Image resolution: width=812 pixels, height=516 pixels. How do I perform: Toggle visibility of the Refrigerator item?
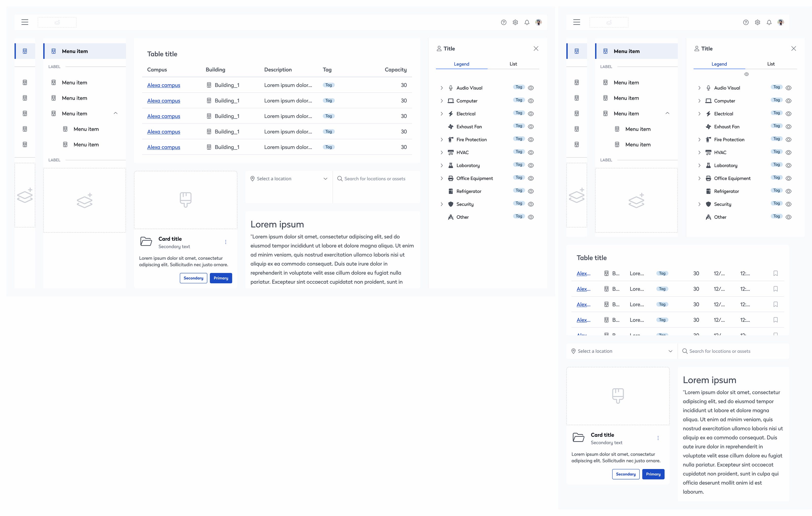pyautogui.click(x=531, y=191)
